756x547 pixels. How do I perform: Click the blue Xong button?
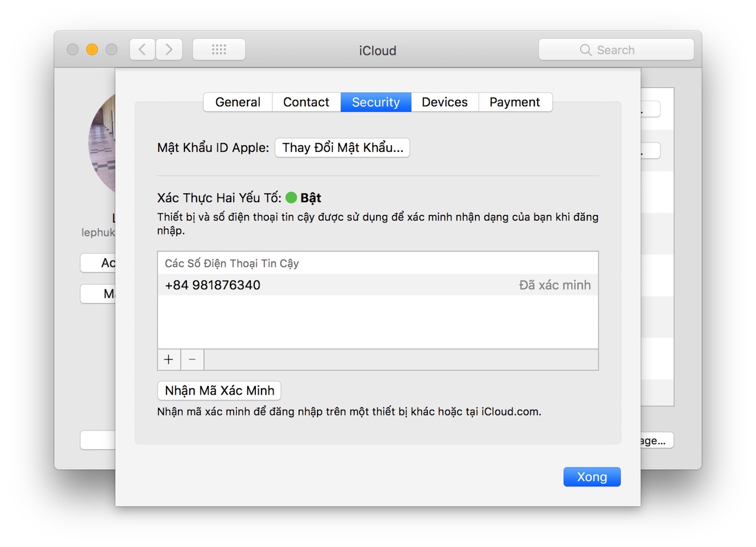[x=592, y=477]
